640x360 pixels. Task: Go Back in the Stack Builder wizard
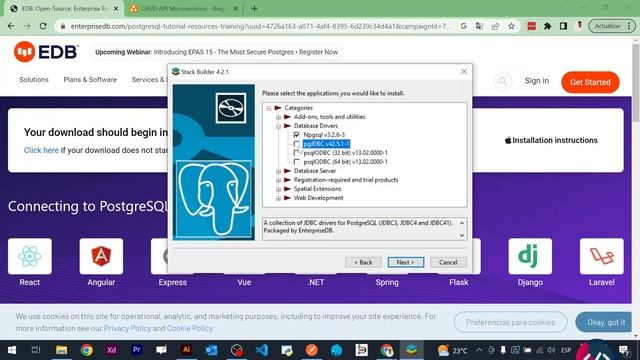pos(363,262)
